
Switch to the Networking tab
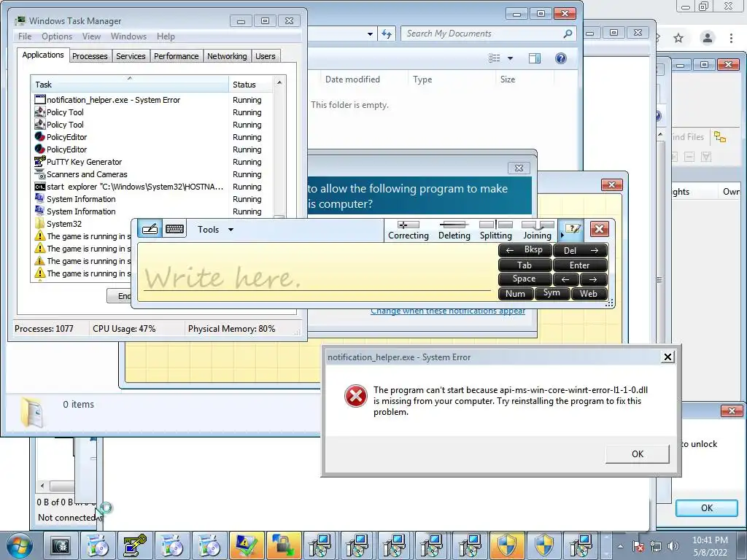[227, 56]
